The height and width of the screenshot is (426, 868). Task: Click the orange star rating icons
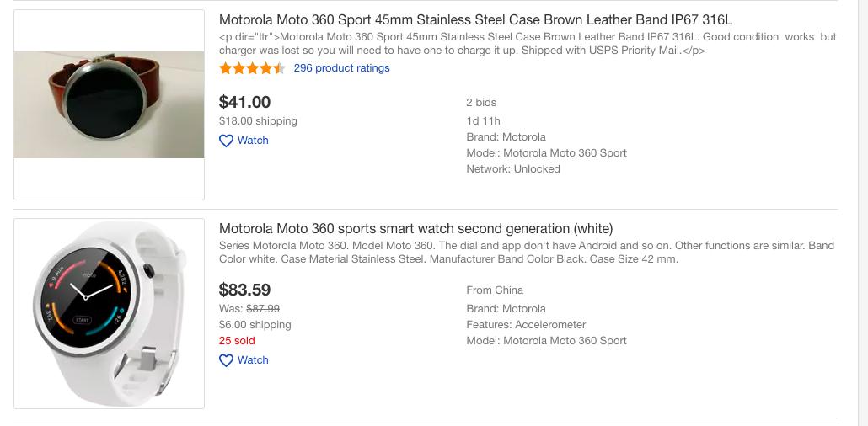(x=252, y=68)
